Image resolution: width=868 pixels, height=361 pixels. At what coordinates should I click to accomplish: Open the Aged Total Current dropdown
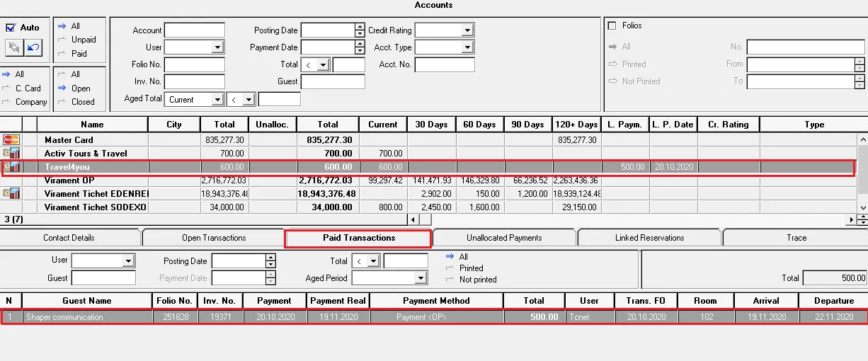218,100
